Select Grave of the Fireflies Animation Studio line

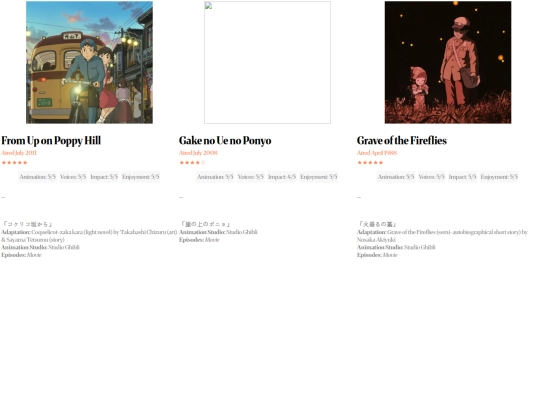pos(396,247)
